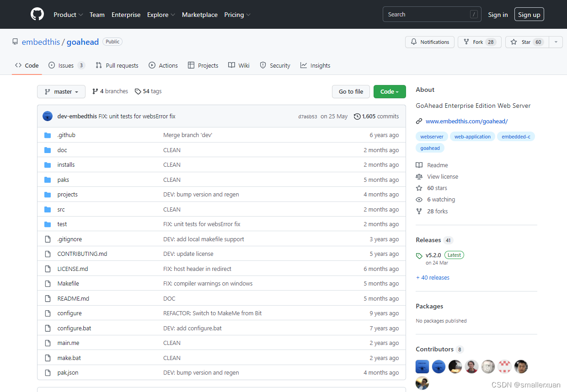
Task: Click the file icon for .gitignore
Action: click(x=48, y=239)
